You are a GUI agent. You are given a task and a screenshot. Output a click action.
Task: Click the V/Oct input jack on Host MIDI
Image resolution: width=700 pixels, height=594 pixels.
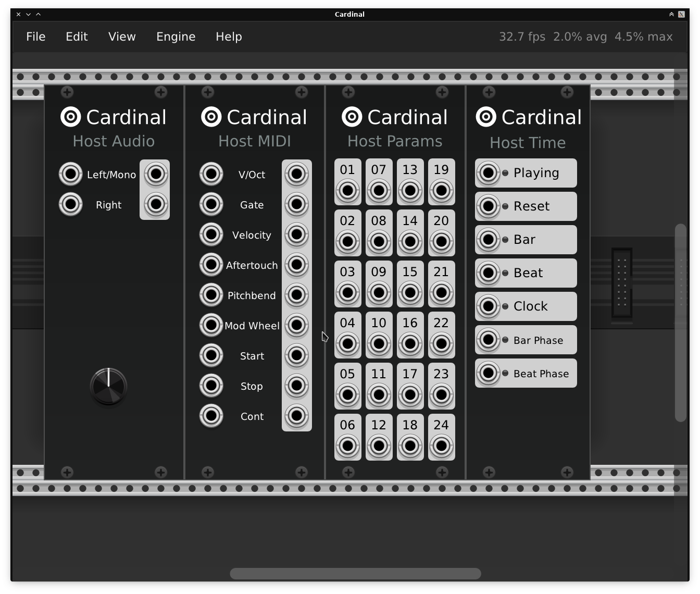[211, 174]
